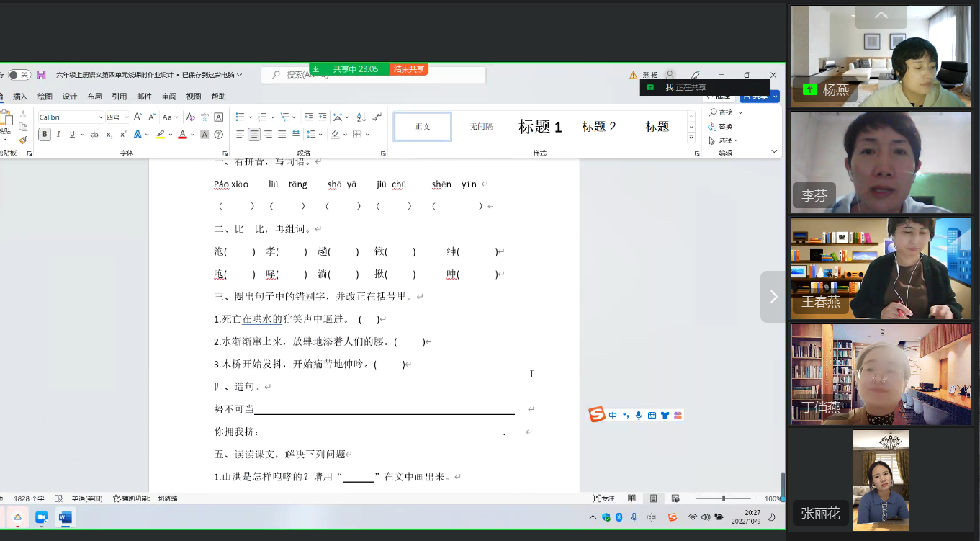Screen dimensions: 980x541
Task: Open the 绘图 (Draw) tab
Action: click(x=45, y=97)
